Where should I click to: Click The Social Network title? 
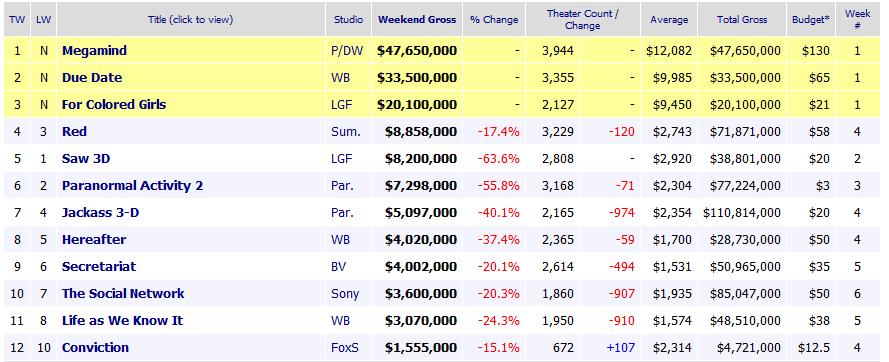point(123,294)
